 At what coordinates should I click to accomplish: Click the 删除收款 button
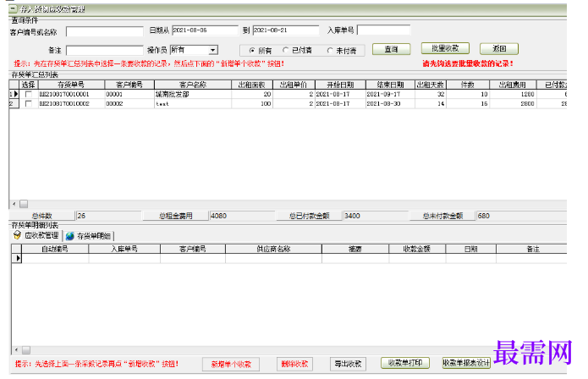(294, 364)
